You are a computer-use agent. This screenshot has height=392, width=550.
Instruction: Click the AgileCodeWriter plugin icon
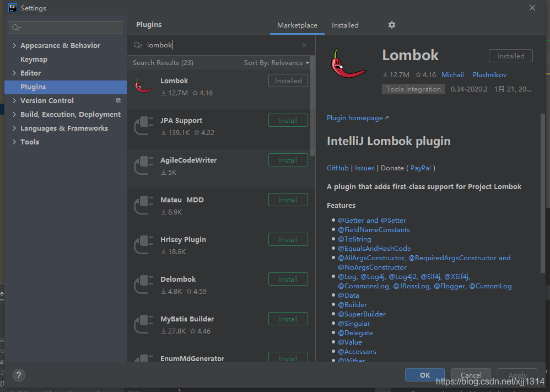144,165
